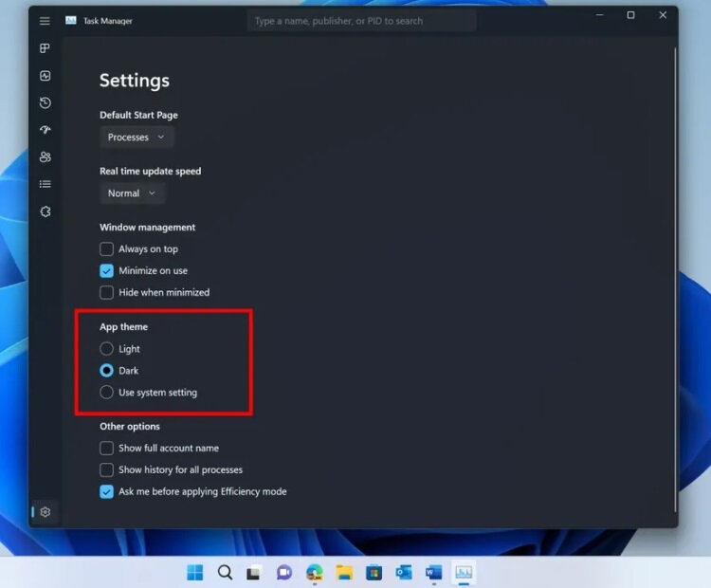This screenshot has width=711, height=588.
Task: Maximize the Task Manager window
Action: coord(630,15)
